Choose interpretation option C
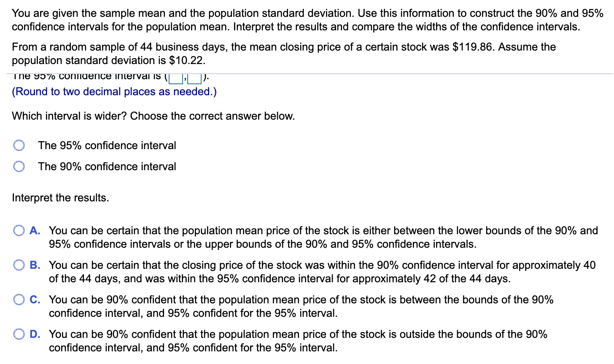 tap(19, 299)
